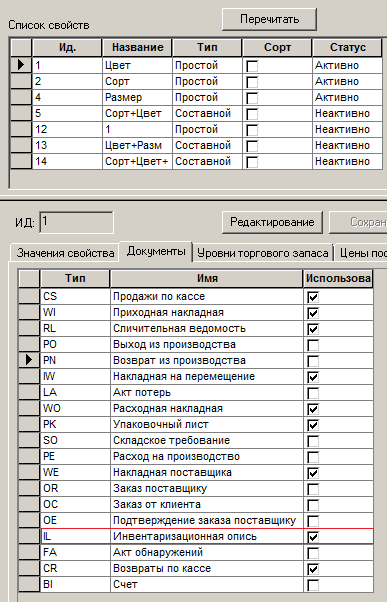387x602 pixels.
Task: Click the Использова column header
Action: [x=338, y=278]
